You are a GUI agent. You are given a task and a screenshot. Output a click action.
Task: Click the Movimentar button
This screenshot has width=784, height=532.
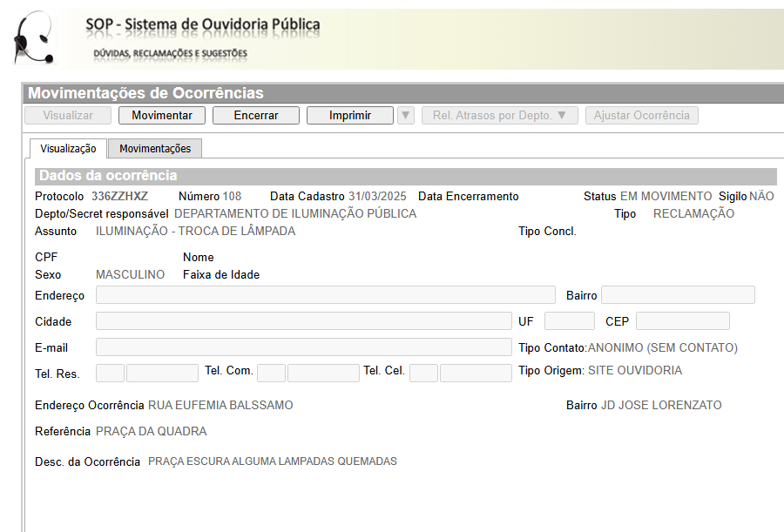pos(162,116)
